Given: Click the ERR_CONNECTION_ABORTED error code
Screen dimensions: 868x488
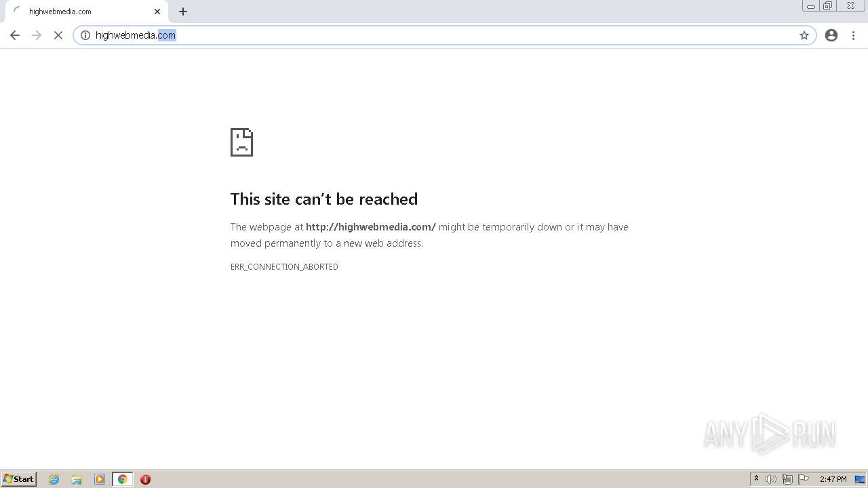Looking at the screenshot, I should click(x=284, y=267).
